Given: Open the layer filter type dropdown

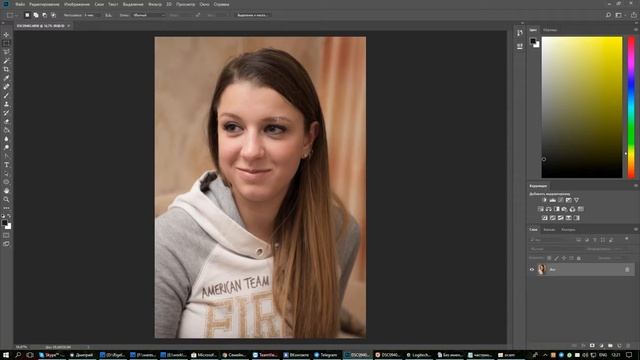Looking at the screenshot, I should coord(551,240).
